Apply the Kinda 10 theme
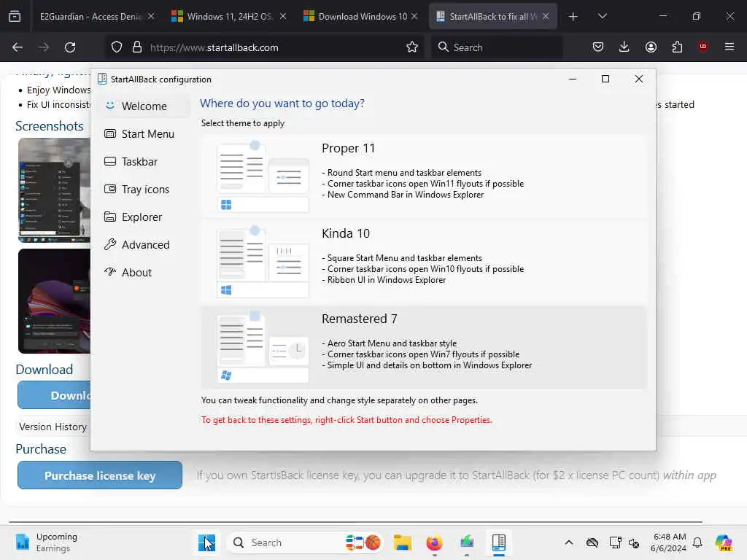This screenshot has height=560, width=747. 424,262
